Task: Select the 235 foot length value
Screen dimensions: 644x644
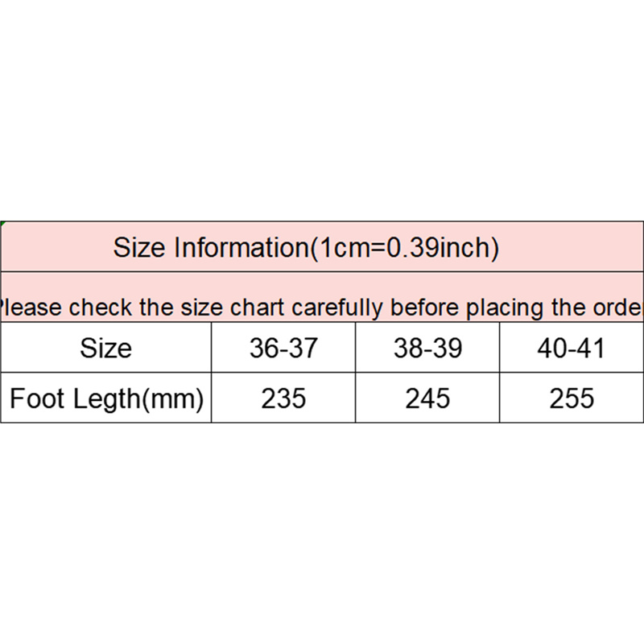Action: (x=283, y=398)
